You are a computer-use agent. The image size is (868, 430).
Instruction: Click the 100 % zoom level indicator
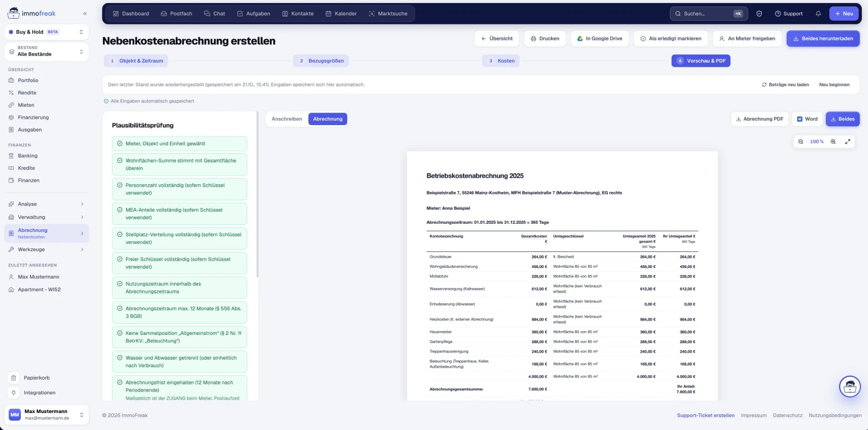point(817,142)
